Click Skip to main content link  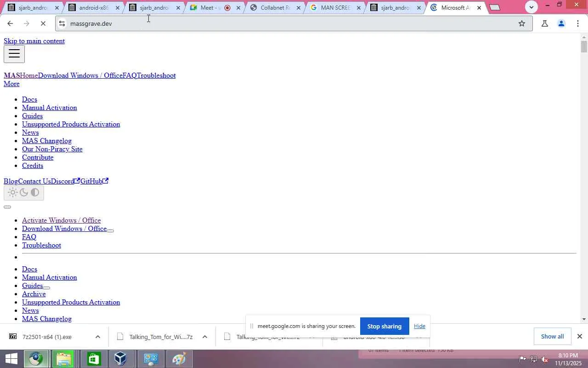tap(34, 41)
